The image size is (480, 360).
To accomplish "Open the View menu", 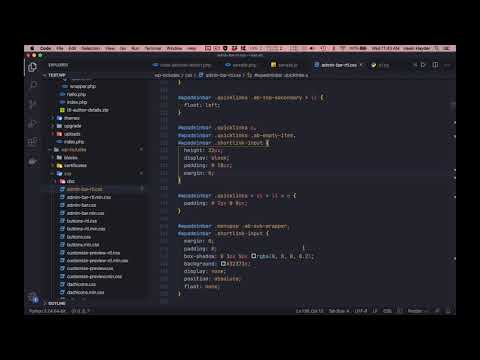I will 110,48.
